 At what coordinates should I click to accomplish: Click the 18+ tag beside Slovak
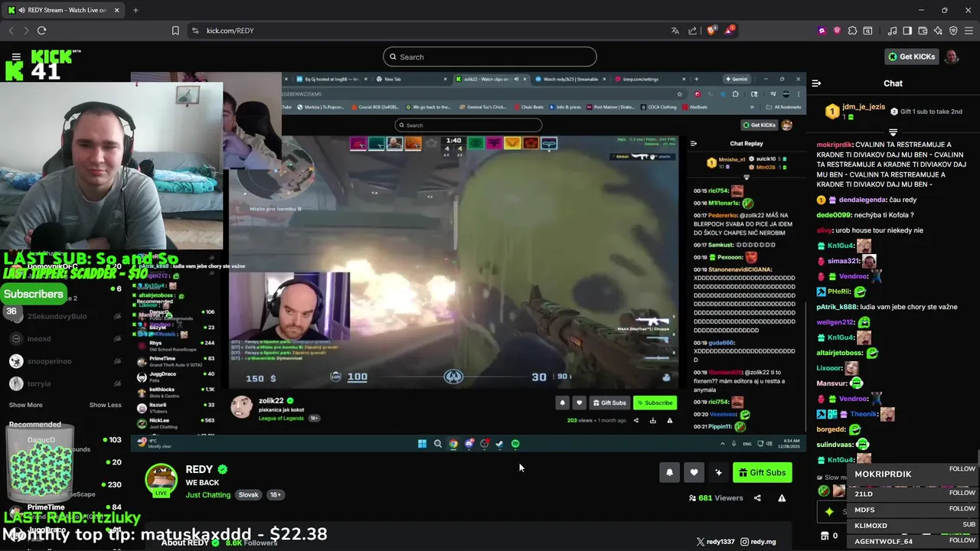point(276,495)
